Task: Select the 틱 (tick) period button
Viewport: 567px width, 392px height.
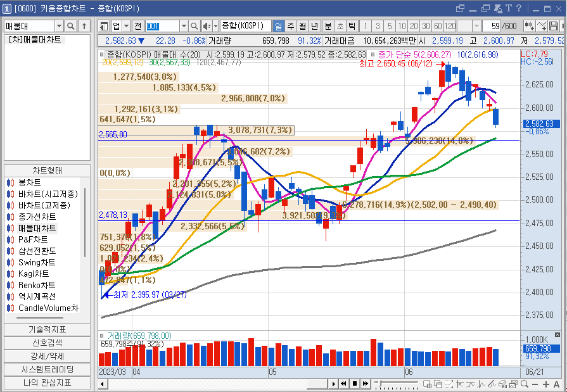Action: click(352, 26)
